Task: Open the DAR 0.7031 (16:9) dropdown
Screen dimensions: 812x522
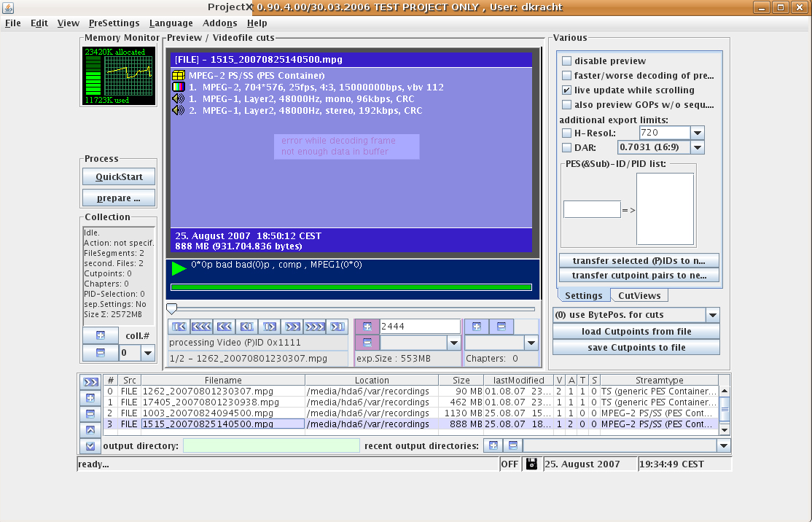Action: pyautogui.click(x=697, y=147)
